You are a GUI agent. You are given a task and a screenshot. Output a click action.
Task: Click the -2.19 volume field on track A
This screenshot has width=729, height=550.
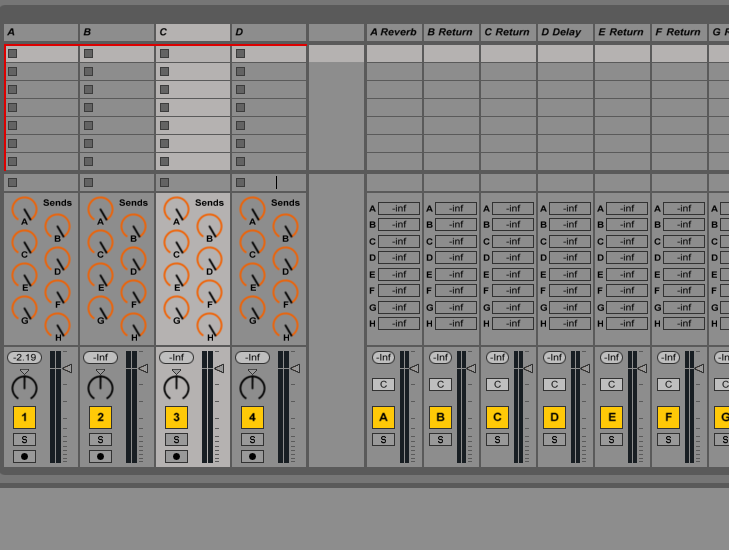24,357
